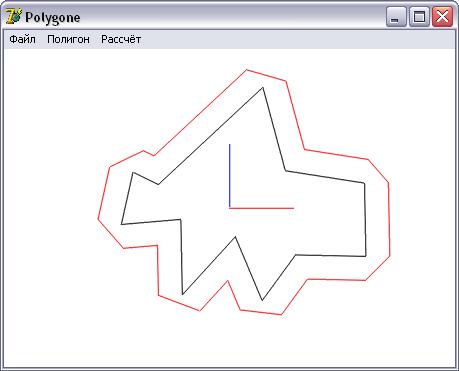Open the Файл menu
The height and width of the screenshot is (371, 459).
(x=22, y=39)
